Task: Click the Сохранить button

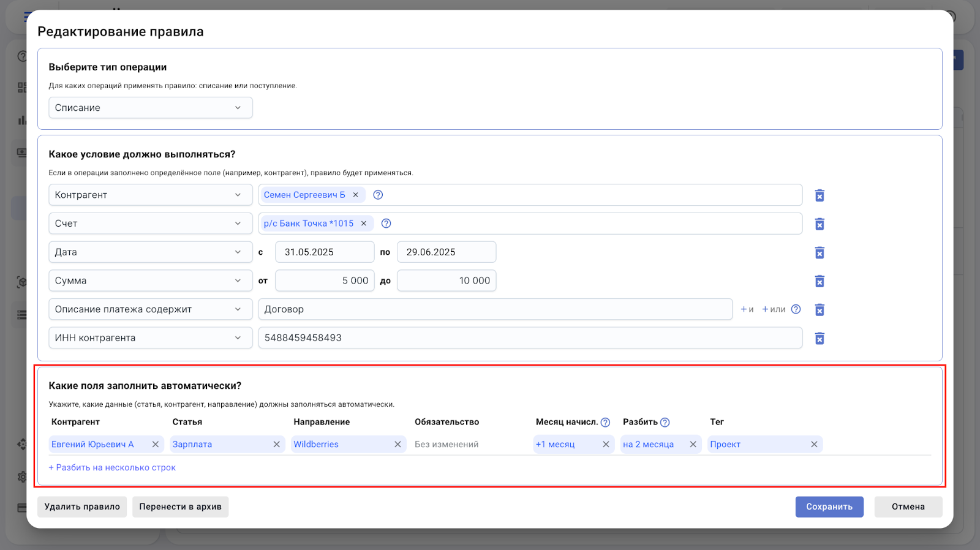Action: click(829, 507)
